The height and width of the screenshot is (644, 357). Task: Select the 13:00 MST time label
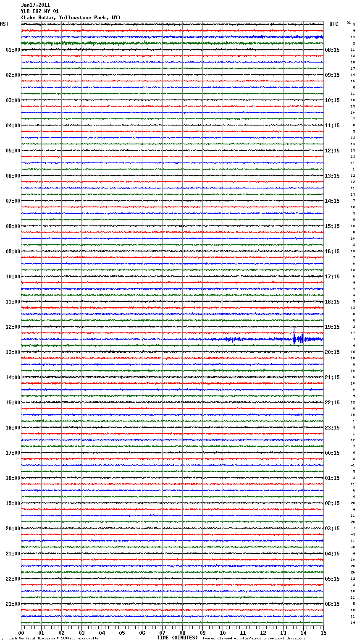tap(13, 352)
